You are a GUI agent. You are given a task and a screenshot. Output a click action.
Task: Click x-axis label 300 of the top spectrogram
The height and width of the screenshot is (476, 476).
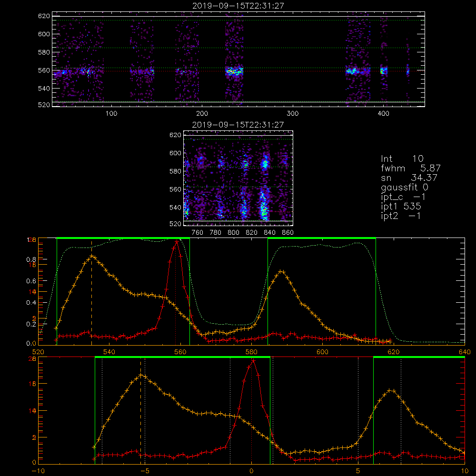click(x=292, y=114)
